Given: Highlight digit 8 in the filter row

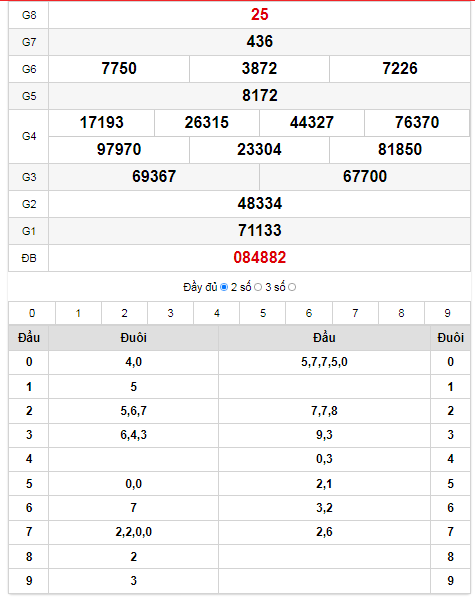Looking at the screenshot, I should [402, 313].
